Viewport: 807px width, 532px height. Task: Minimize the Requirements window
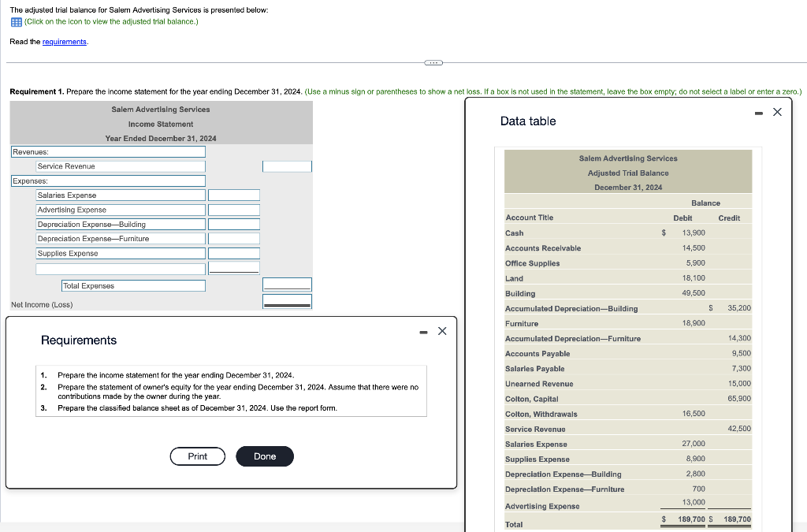click(423, 331)
